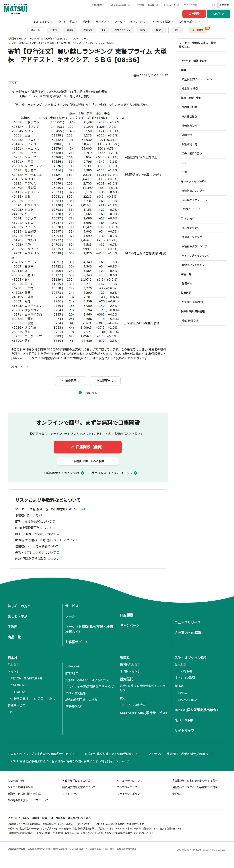Open the はじめての方へ menu item
This screenshot has height=868, width=234.
[44, 22]
